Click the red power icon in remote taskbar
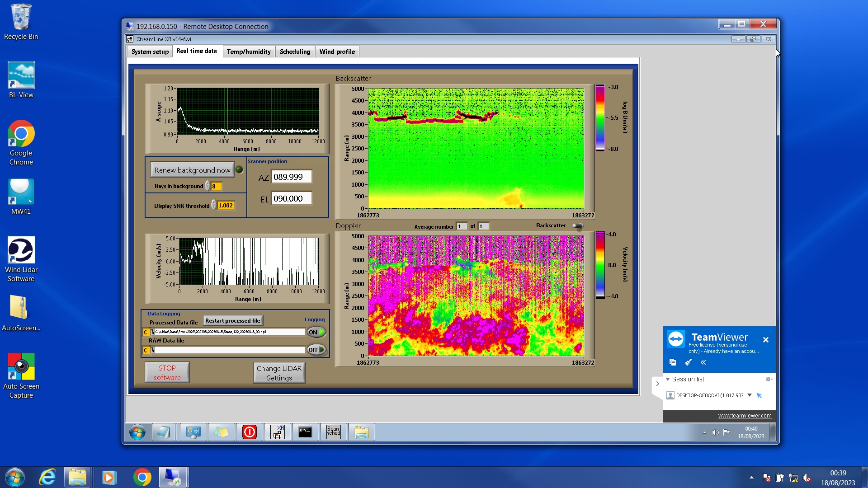Image resolution: width=868 pixels, height=488 pixels. (x=250, y=432)
